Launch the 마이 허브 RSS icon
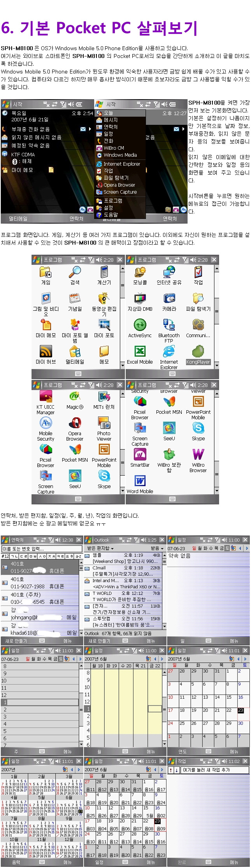This screenshot has width=251, height=868. (46, 352)
